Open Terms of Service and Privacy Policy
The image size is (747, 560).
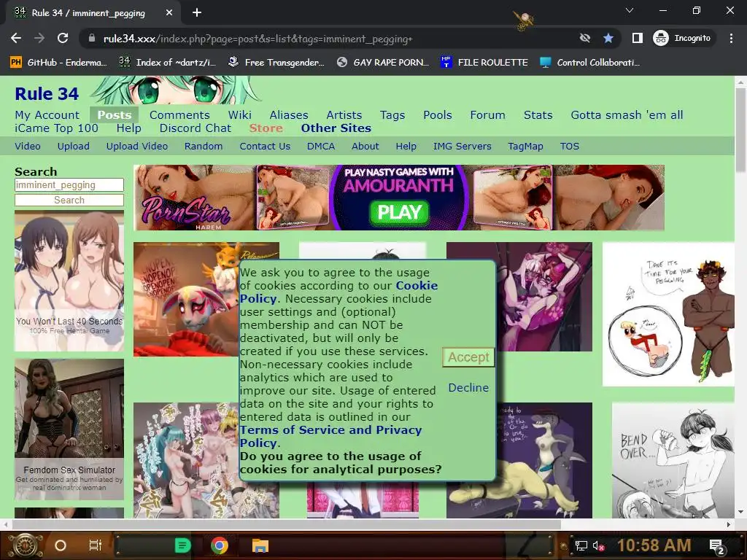tap(330, 436)
